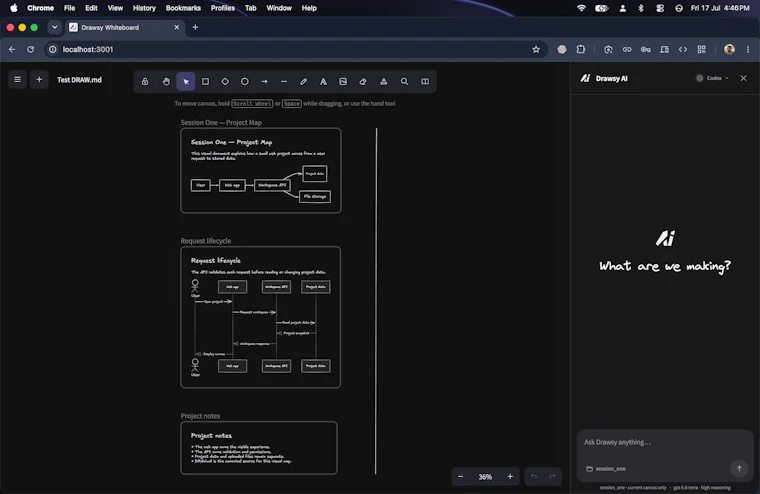Open a new browser tab
The height and width of the screenshot is (494, 760).
tap(195, 27)
